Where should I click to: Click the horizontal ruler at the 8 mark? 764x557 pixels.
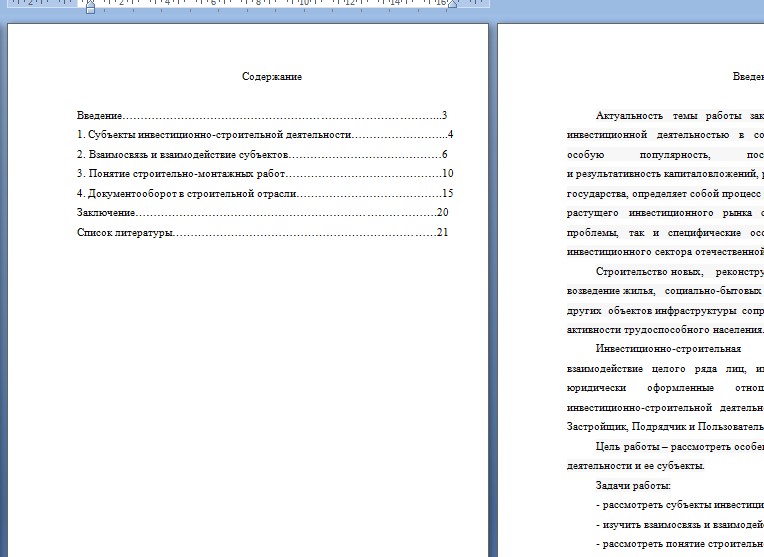click(x=259, y=3)
